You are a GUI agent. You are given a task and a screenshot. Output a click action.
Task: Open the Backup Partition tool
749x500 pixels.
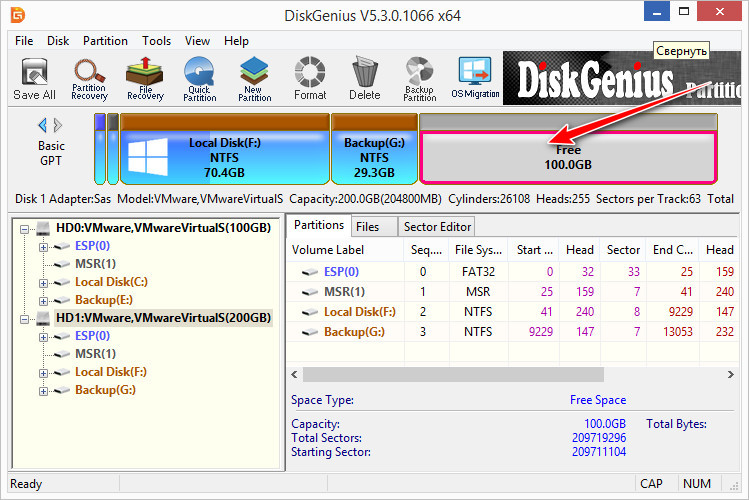[x=419, y=78]
